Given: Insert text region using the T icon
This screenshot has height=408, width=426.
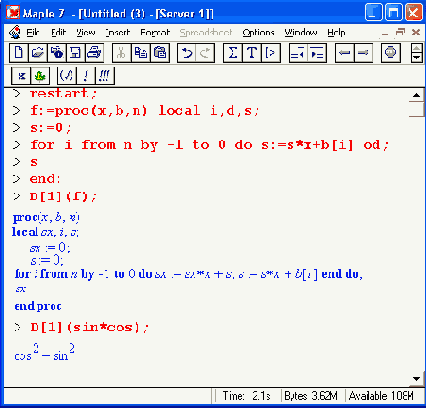Looking at the screenshot, I should [x=252, y=53].
